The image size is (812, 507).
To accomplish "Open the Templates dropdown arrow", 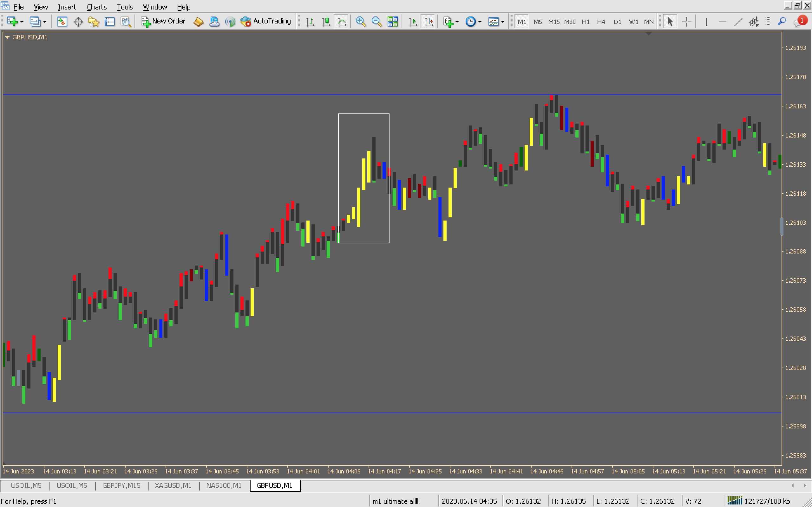I will point(503,22).
